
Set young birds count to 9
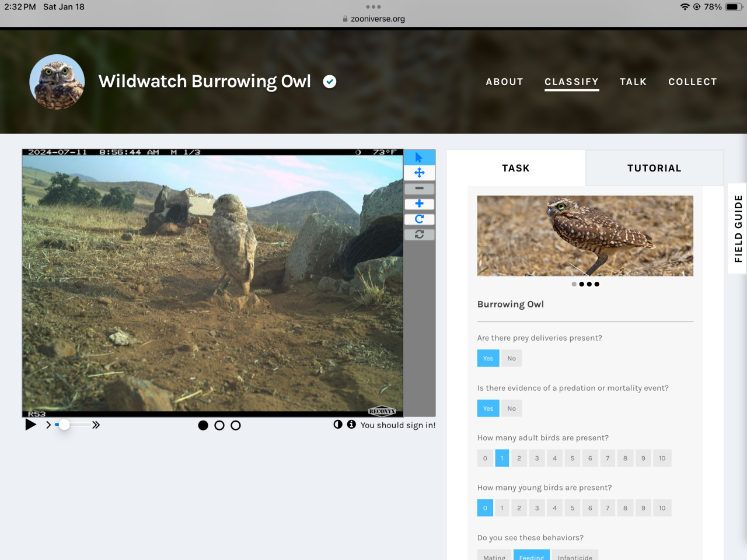click(x=643, y=508)
